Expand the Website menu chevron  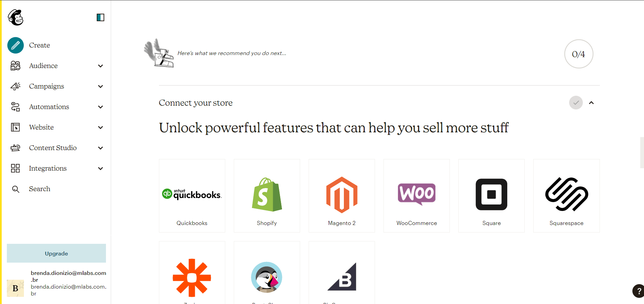point(100,128)
